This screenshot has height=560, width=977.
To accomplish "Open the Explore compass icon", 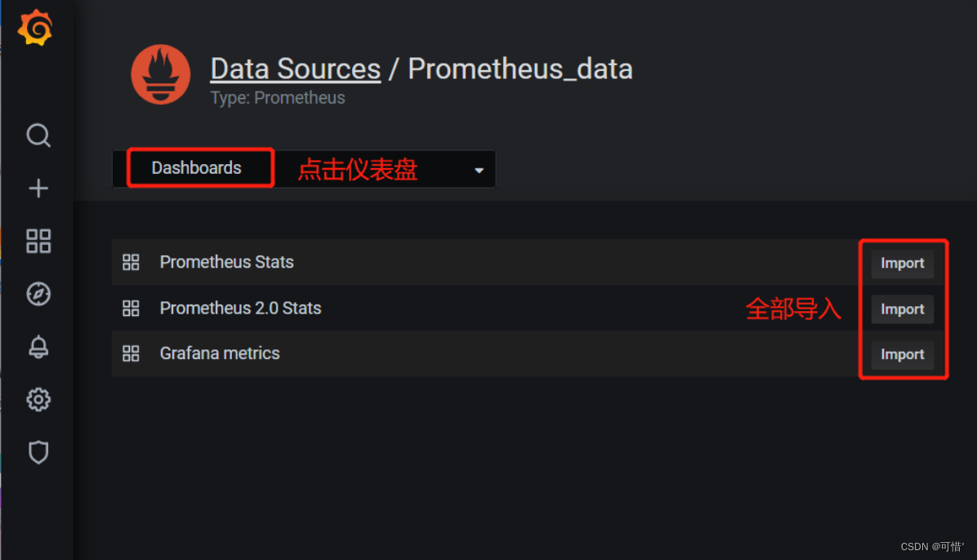I will click(x=38, y=294).
